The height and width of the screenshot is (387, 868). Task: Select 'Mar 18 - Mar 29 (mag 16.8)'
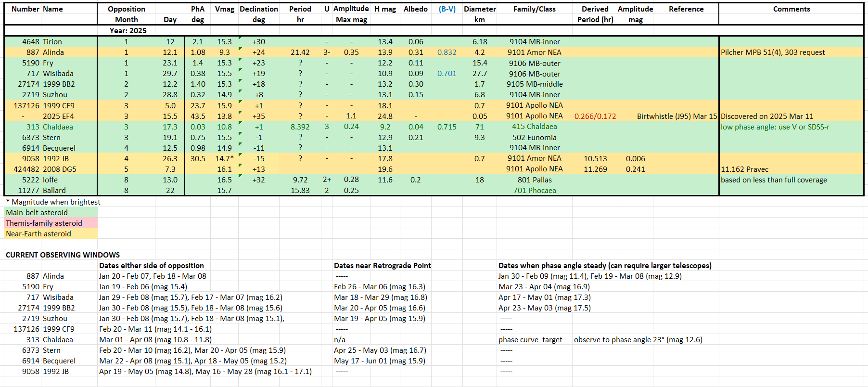[381, 297]
